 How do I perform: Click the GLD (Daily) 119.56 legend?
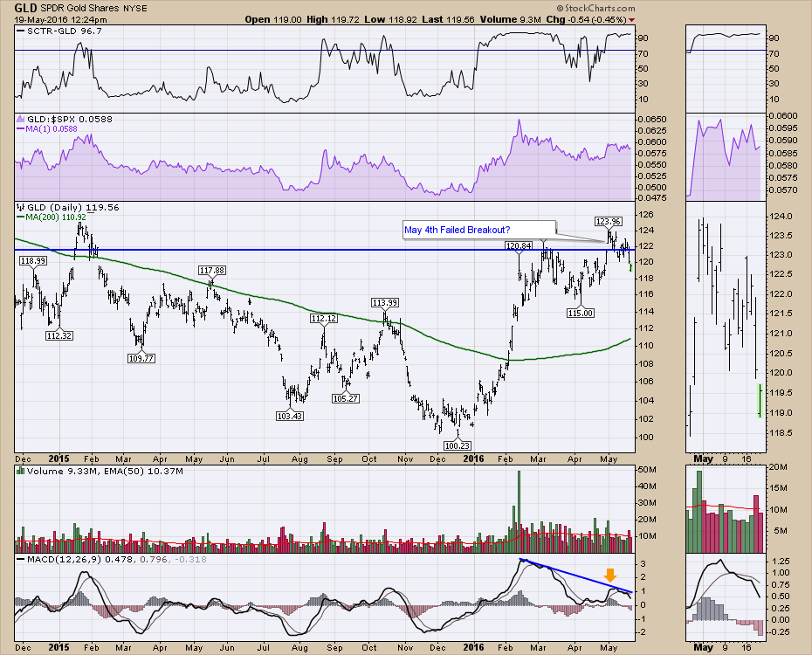(68, 208)
